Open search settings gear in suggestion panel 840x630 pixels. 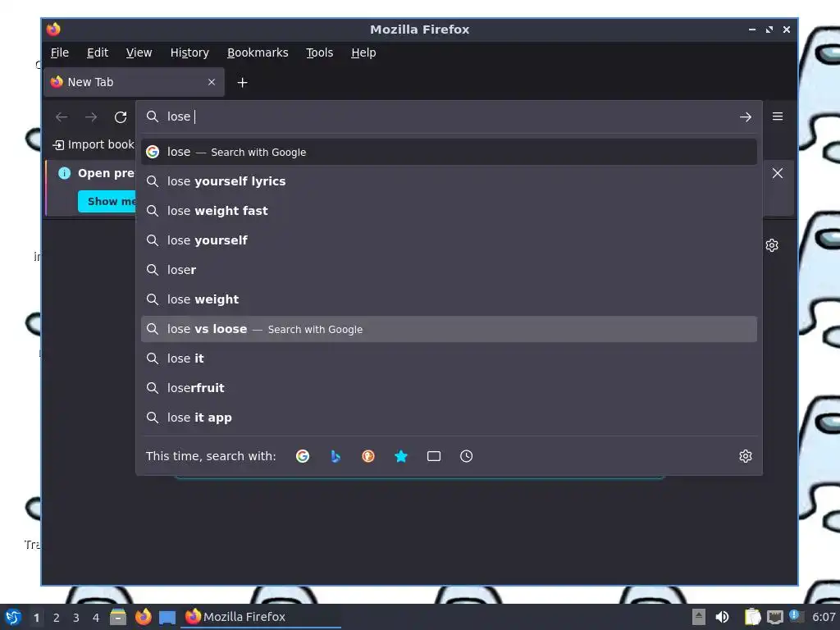tap(745, 456)
